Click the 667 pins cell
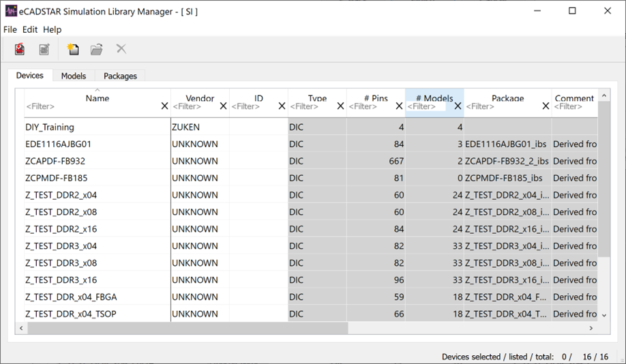The width and height of the screenshot is (626, 364). point(376,162)
